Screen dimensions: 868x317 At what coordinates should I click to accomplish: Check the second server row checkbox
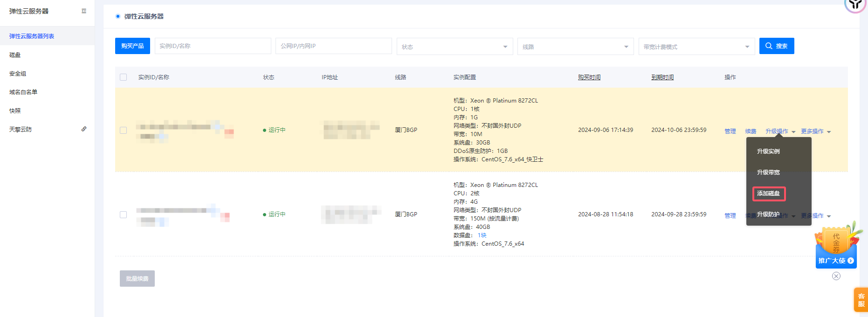point(124,215)
